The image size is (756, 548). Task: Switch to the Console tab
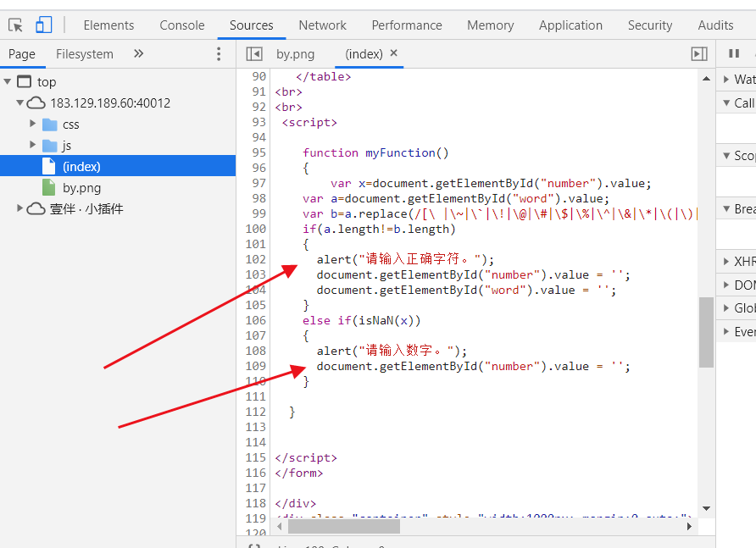[x=181, y=25]
